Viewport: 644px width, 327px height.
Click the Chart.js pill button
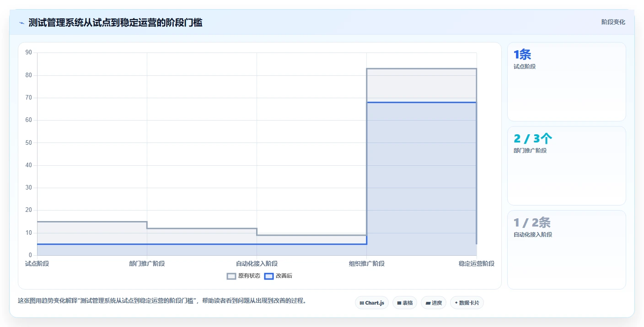tap(371, 303)
